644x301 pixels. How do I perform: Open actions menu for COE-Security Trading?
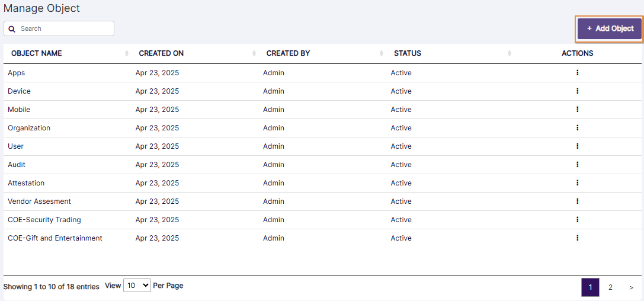577,220
